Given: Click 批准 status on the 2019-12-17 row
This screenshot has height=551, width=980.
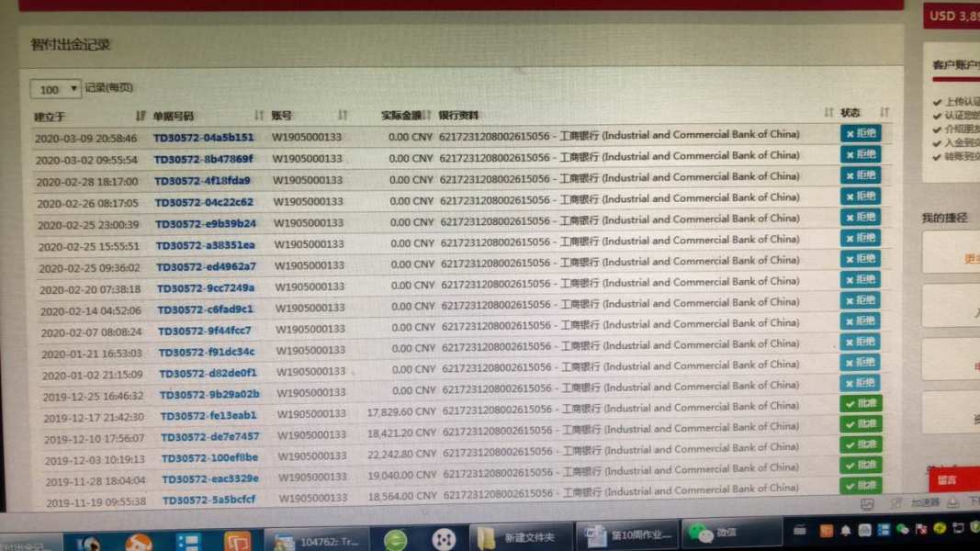Looking at the screenshot, I should (x=862, y=403).
